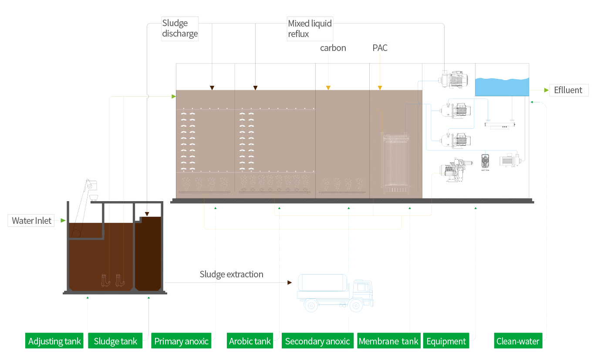Click the green arrow pointing to Eflluent
Viewport: 597px width, 364px height.
(546, 90)
